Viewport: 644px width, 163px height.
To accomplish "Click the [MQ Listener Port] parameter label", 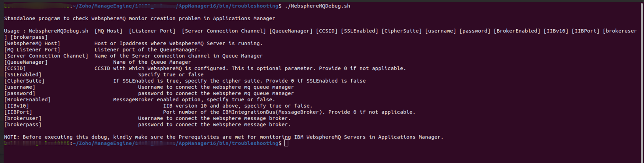I will [32, 50].
